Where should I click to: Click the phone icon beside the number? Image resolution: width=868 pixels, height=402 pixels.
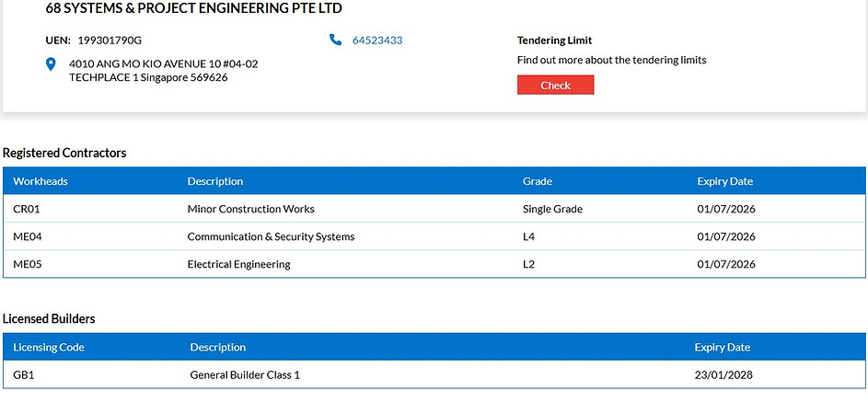click(x=335, y=40)
